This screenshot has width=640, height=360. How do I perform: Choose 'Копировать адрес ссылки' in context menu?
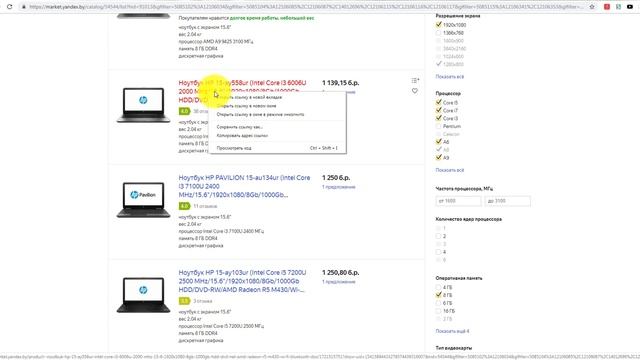pyautogui.click(x=278, y=136)
